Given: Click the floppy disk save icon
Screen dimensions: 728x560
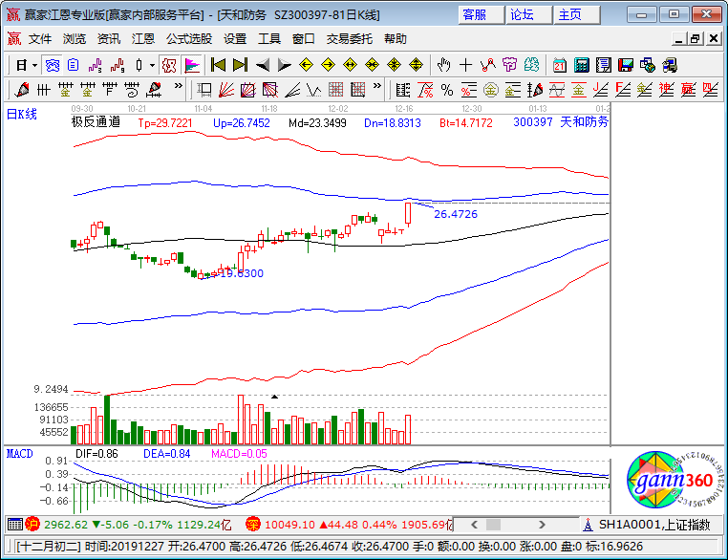Looking at the screenshot, I should [x=626, y=65].
